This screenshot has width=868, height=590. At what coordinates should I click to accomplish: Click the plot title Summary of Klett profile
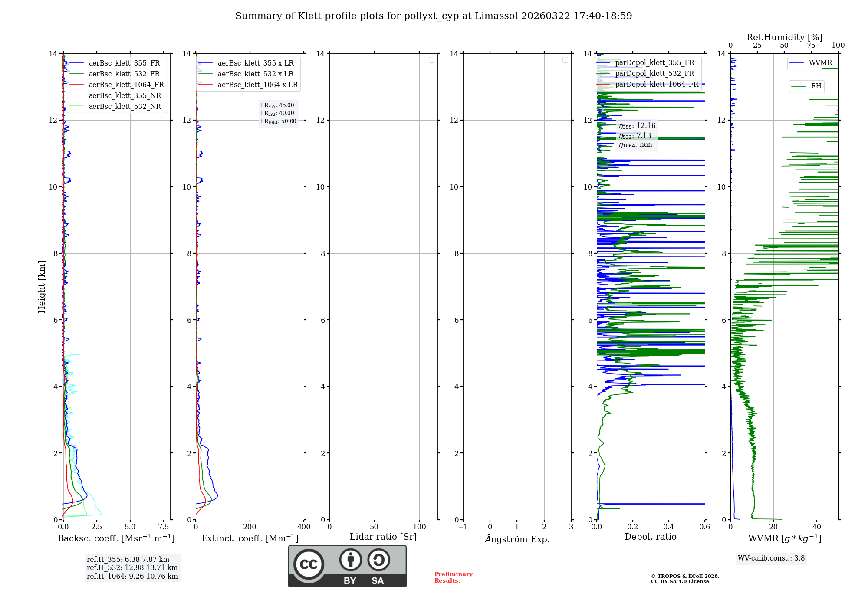coord(433,16)
